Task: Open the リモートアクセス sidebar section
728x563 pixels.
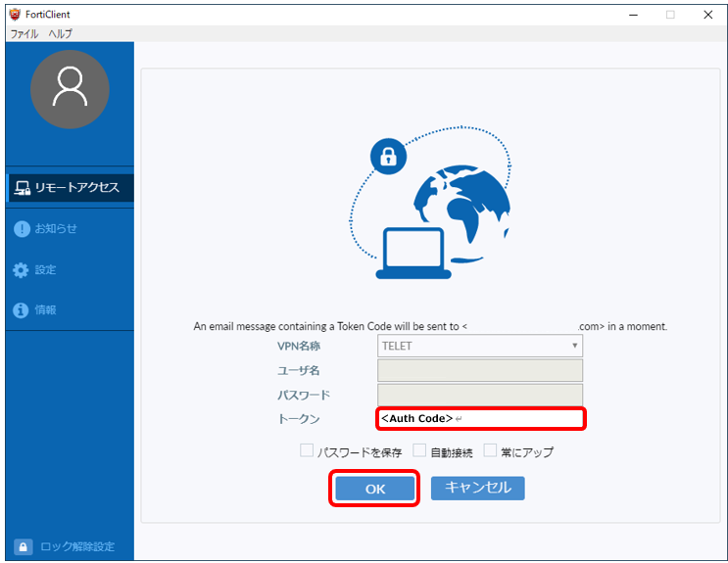Action: pos(71,188)
